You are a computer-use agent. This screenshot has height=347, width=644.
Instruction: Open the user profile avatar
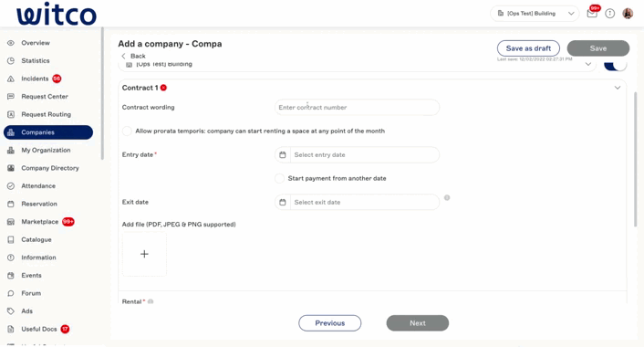tap(628, 14)
